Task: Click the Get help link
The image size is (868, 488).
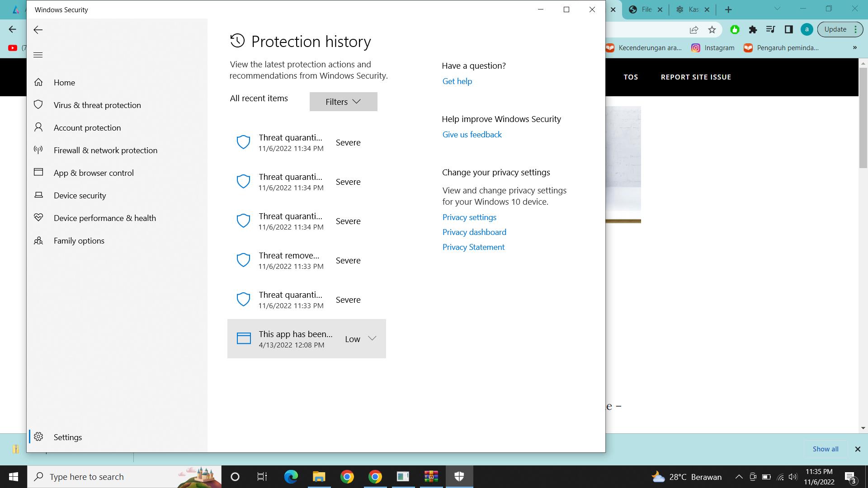Action: pyautogui.click(x=457, y=81)
